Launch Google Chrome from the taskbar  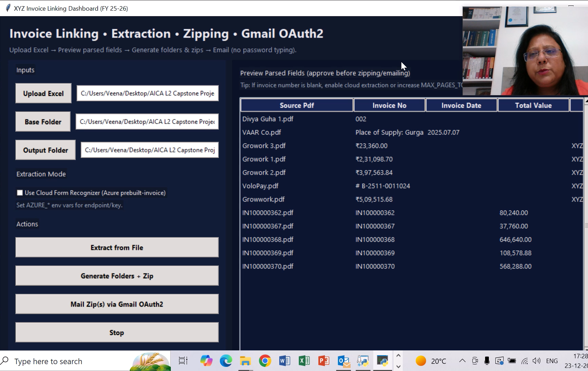[x=265, y=361]
